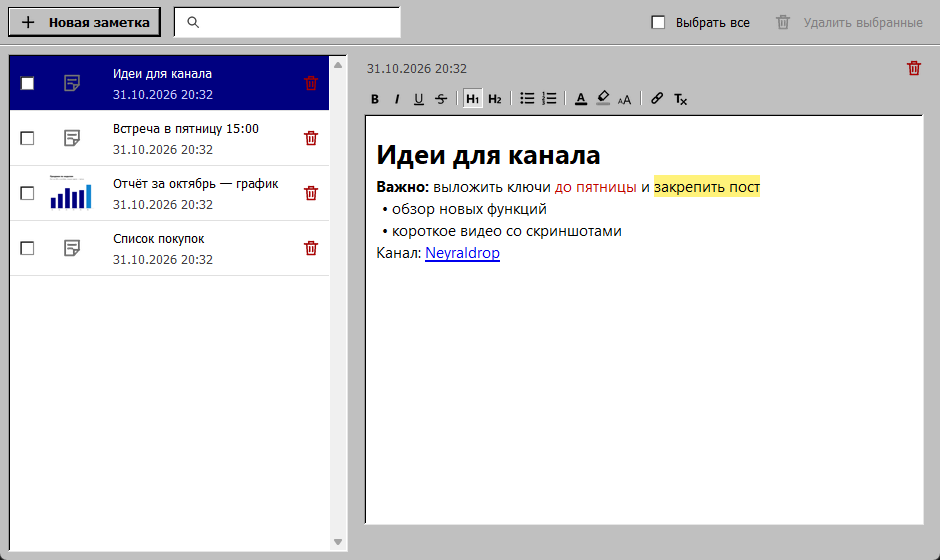Image resolution: width=940 pixels, height=560 pixels.
Task: Toggle bold formatting in editor toolbar
Action: pyautogui.click(x=375, y=99)
